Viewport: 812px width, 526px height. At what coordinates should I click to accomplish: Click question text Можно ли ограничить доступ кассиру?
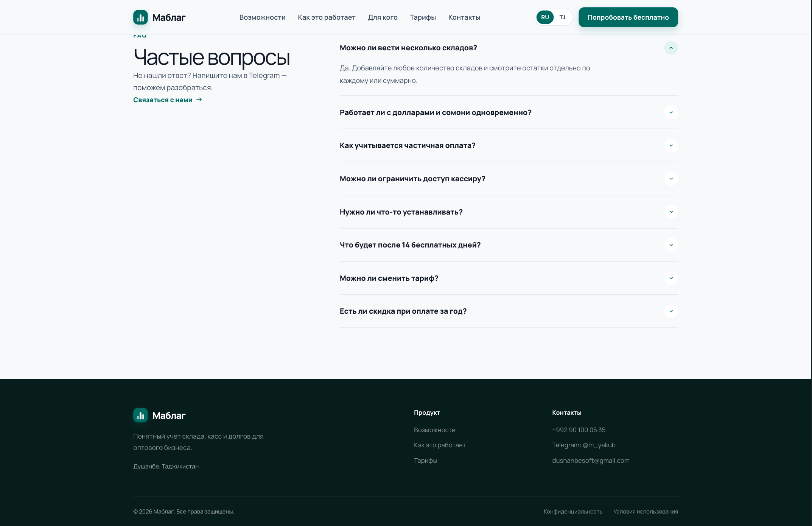412,179
